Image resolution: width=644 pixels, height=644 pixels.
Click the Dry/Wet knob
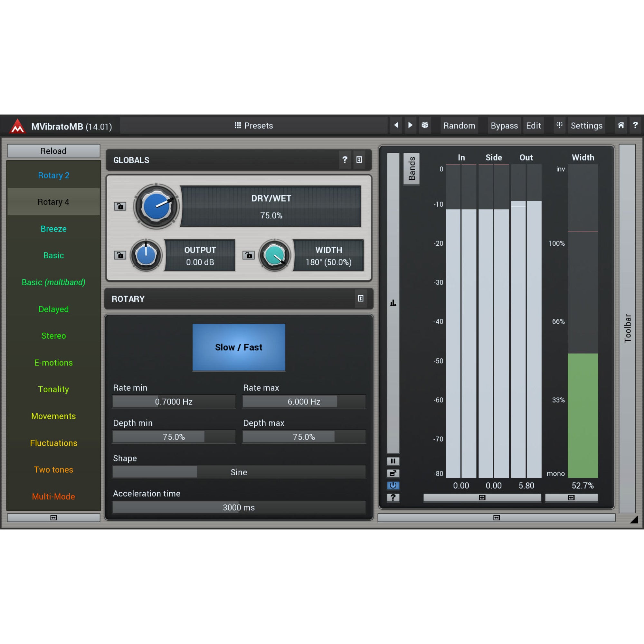tap(156, 206)
